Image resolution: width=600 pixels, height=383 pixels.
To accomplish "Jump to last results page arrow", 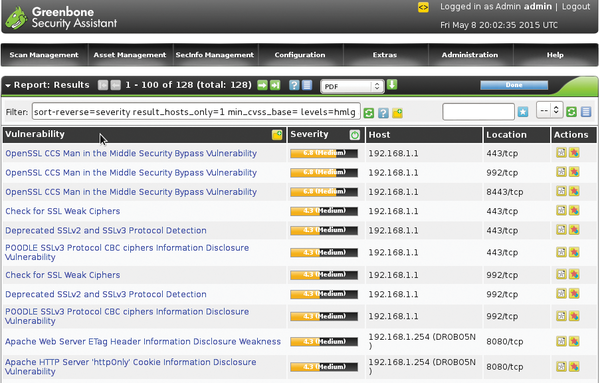I will 275,85.
